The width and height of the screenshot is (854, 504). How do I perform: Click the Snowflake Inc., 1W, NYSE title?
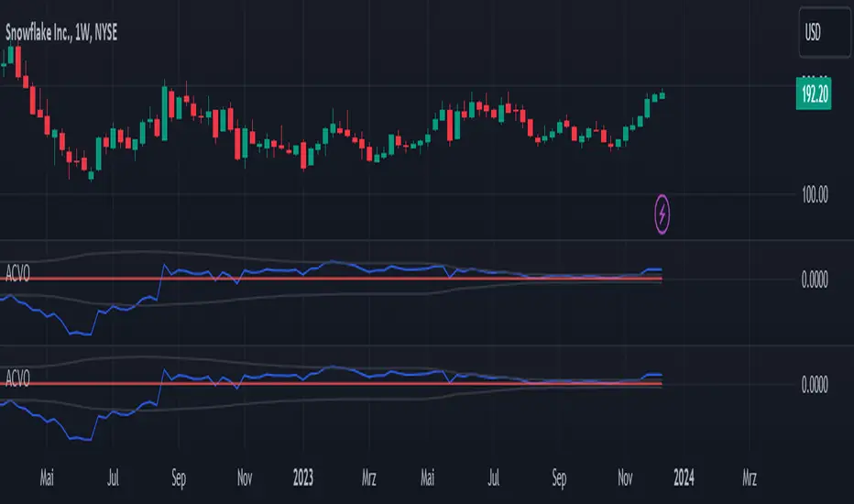click(x=61, y=33)
